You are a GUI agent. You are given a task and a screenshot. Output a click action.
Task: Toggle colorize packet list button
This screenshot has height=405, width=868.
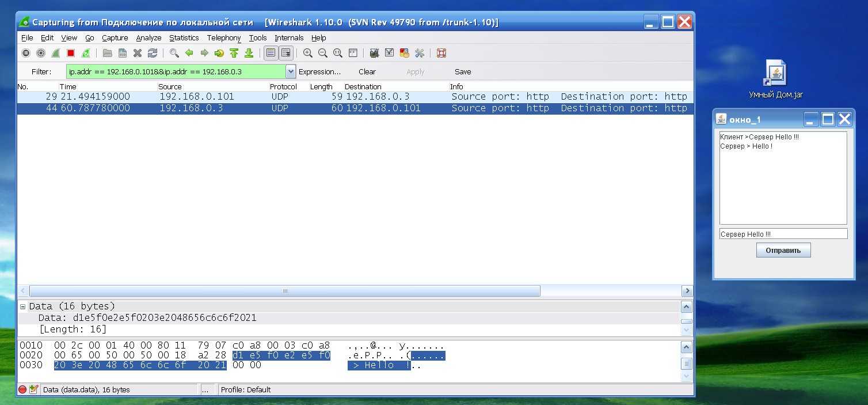pyautogui.click(x=271, y=53)
